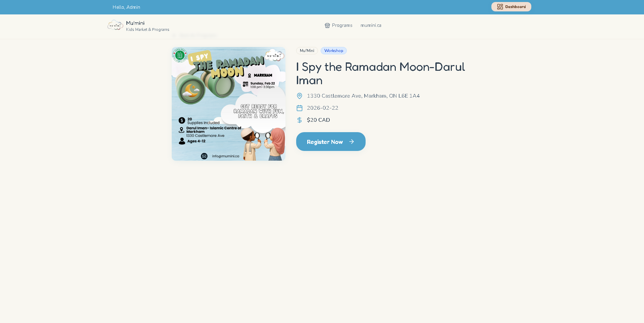Click the Hello, Admin greeting

tap(126, 7)
